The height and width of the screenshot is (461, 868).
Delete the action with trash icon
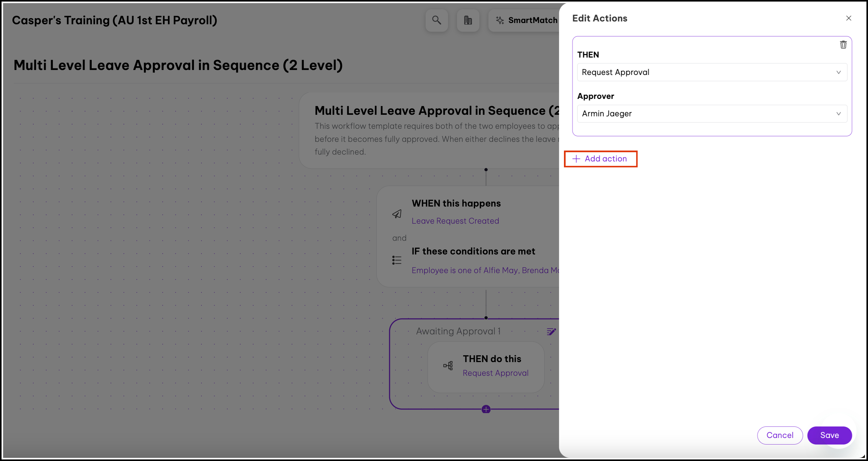click(843, 45)
